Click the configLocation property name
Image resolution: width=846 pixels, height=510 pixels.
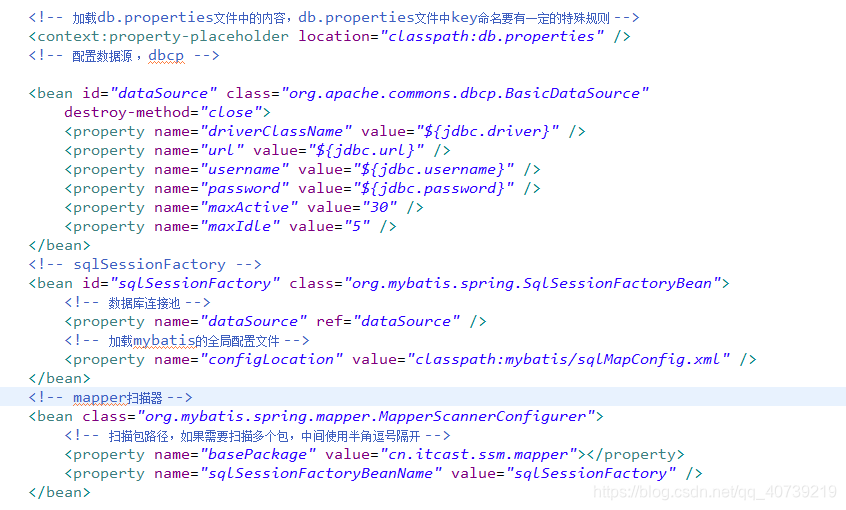271,359
